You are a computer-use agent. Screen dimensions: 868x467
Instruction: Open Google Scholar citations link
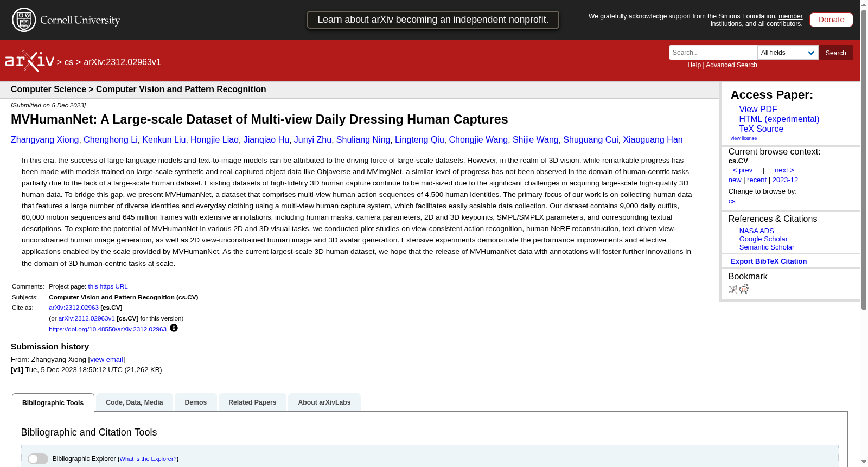[763, 239]
